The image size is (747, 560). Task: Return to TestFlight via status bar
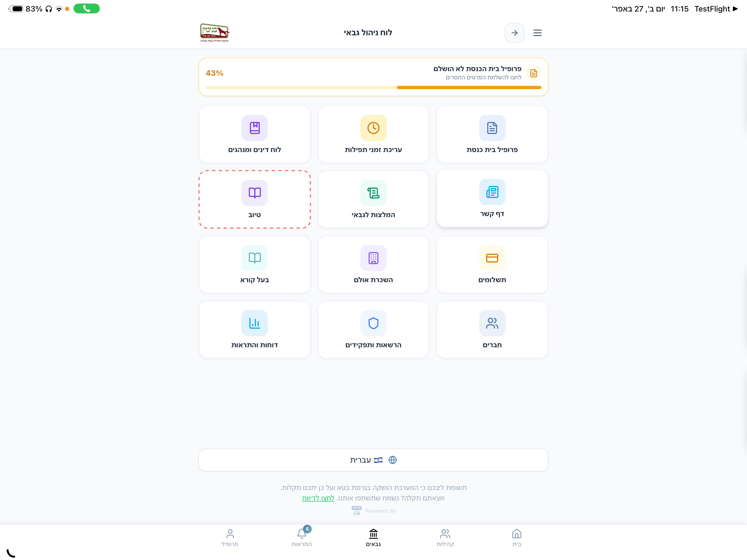716,9
